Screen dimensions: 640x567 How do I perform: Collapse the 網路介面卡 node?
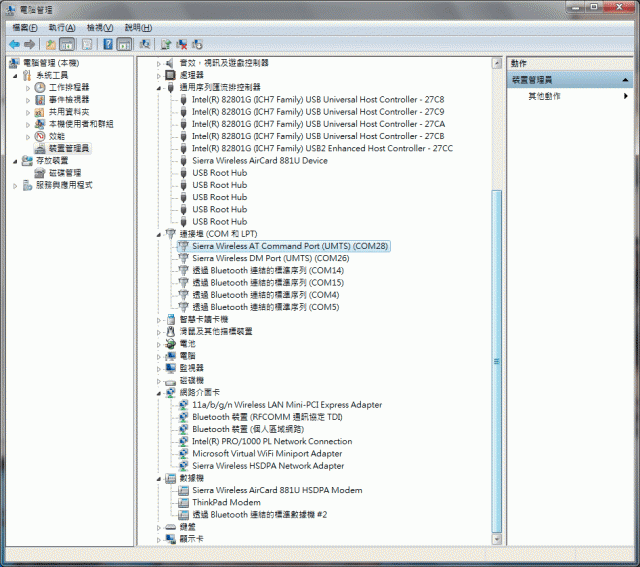coord(159,393)
